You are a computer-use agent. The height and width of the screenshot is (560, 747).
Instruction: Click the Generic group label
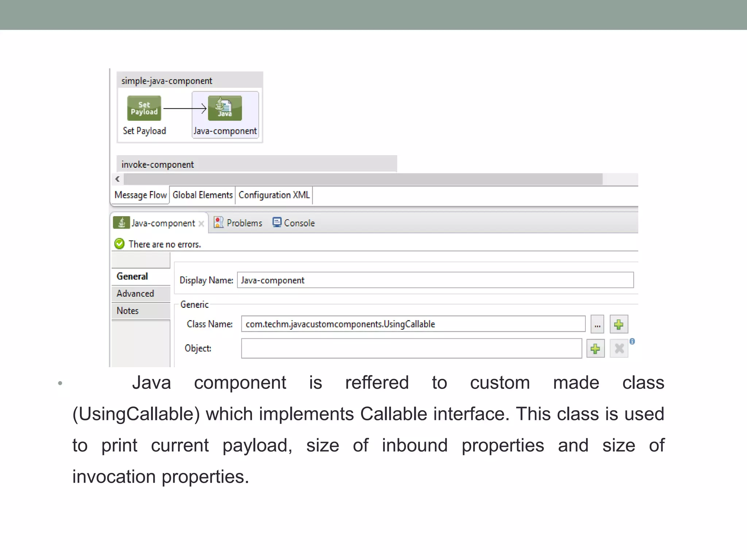coord(194,304)
